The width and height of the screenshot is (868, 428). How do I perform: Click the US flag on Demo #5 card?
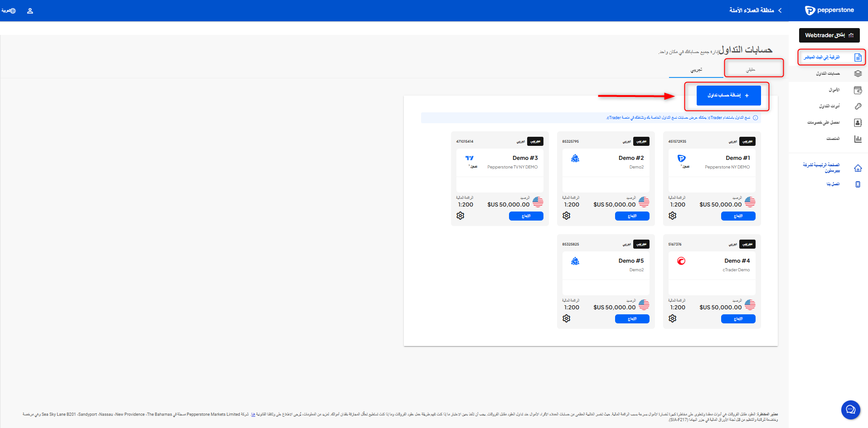(x=644, y=305)
